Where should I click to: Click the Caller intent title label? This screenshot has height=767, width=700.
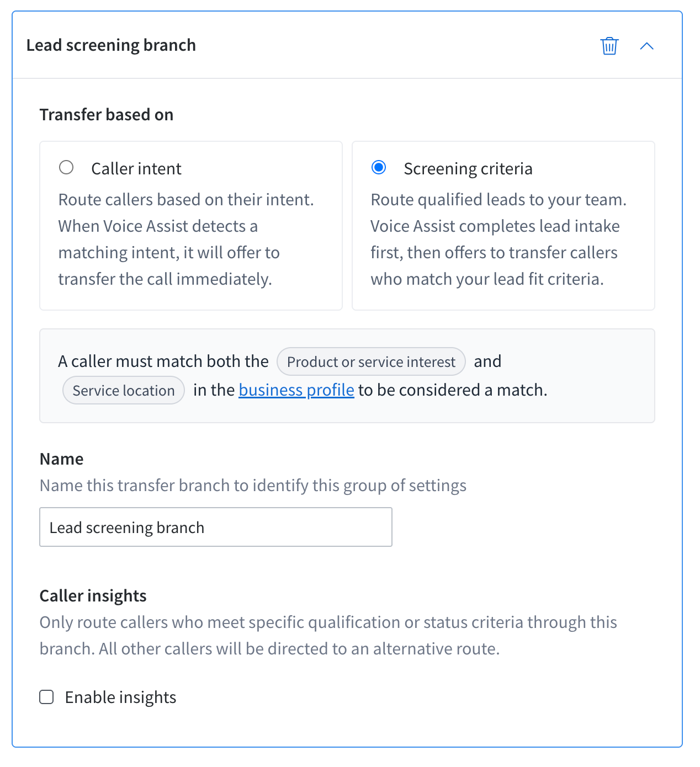[136, 168]
